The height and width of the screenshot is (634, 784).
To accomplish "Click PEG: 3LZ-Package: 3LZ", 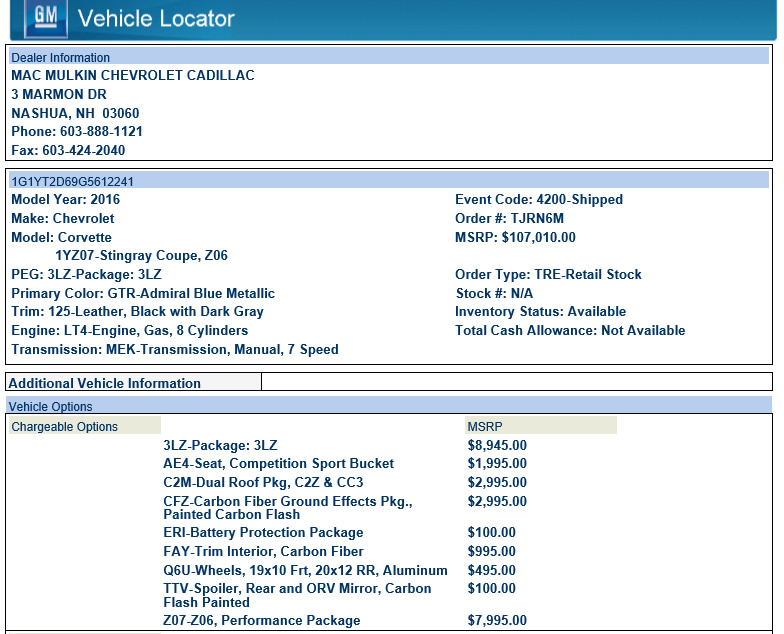I will click(x=86, y=274).
